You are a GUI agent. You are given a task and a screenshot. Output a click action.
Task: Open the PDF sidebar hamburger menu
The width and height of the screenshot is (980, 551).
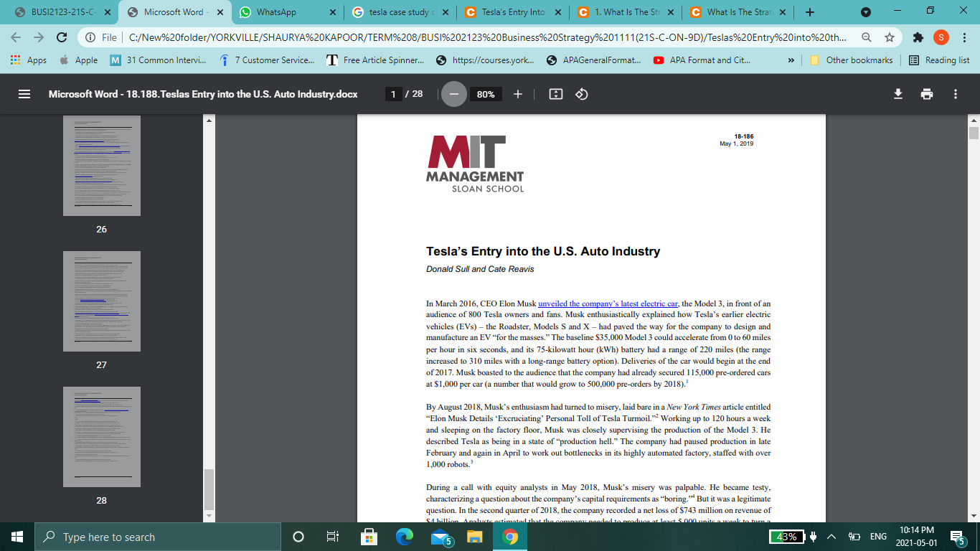[x=24, y=93]
